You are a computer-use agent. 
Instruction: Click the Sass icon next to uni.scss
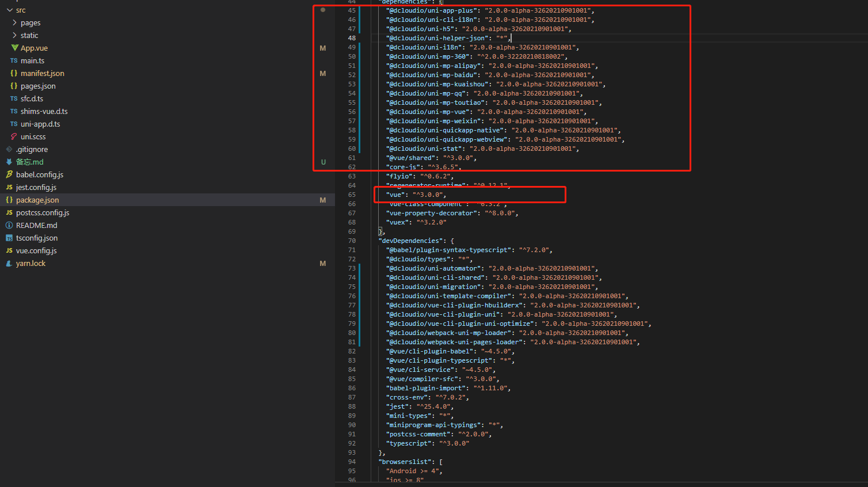14,136
